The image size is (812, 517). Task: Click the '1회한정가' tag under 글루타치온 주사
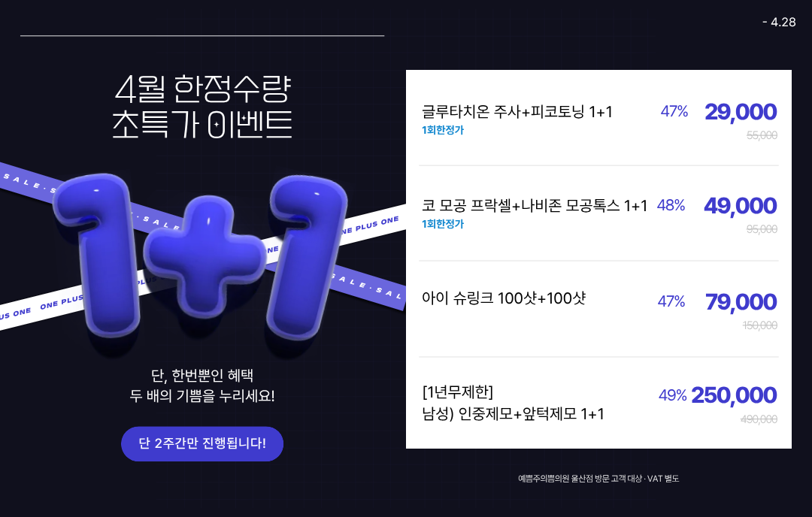(443, 130)
